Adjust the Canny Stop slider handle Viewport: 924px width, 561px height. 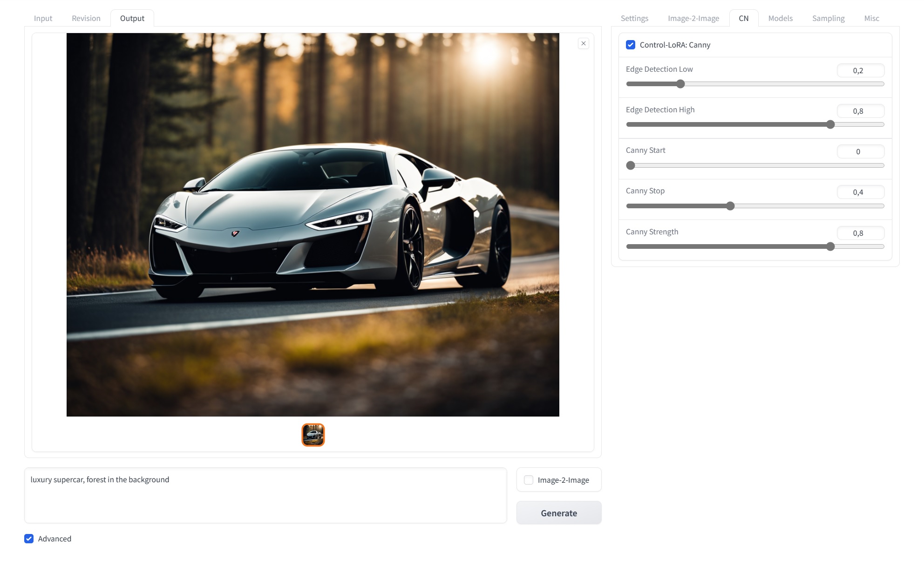(x=730, y=206)
